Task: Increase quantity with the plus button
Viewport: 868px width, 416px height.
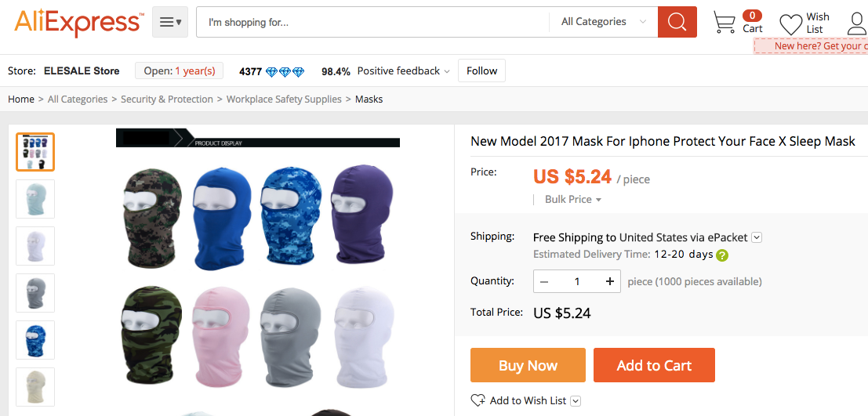Action: 609,281
